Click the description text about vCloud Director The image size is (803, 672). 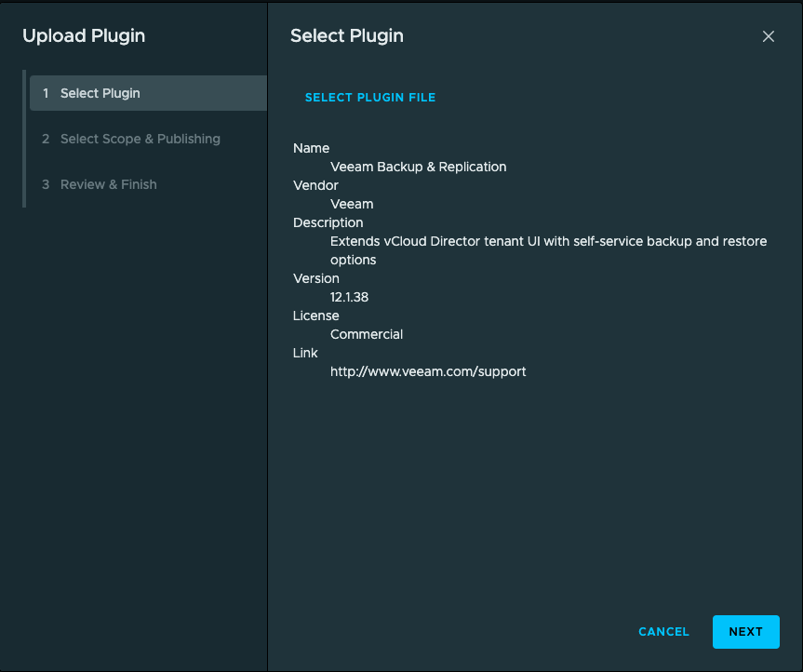coord(548,250)
